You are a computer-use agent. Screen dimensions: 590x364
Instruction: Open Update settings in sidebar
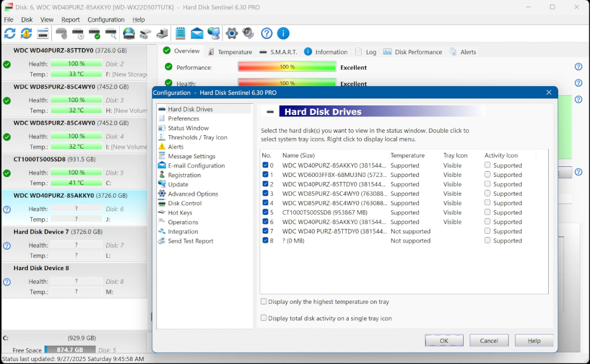click(x=178, y=185)
